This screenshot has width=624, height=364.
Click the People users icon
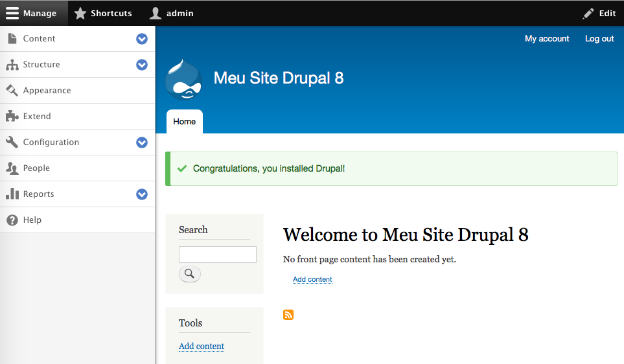pos(12,168)
